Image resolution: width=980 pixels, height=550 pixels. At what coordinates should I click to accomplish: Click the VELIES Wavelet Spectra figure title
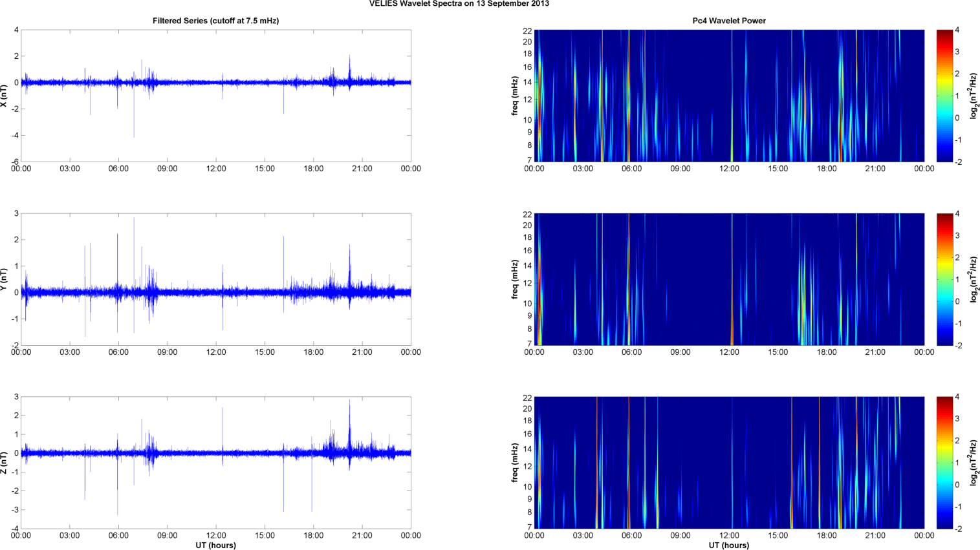pos(459,4)
